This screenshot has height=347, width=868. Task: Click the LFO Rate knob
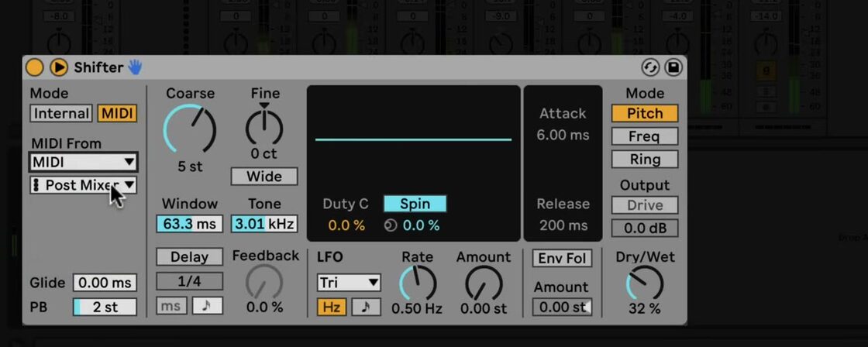(x=418, y=283)
